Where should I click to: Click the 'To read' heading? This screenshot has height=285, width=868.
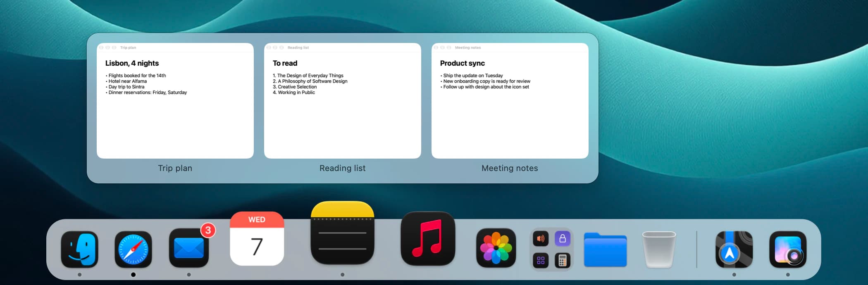(x=285, y=63)
